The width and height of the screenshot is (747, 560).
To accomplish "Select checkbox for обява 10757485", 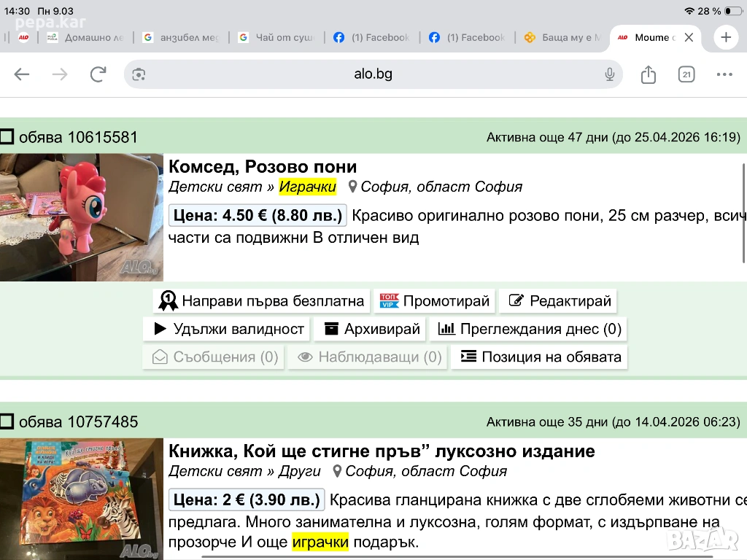I will [7, 421].
